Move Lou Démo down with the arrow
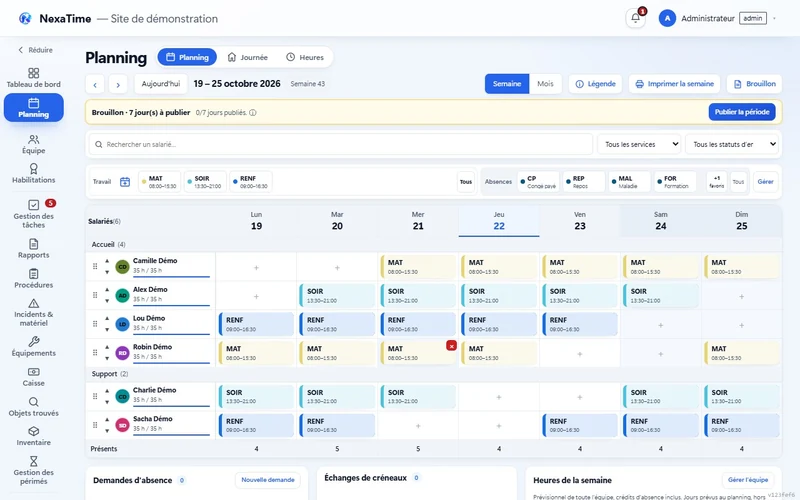 pyautogui.click(x=107, y=330)
